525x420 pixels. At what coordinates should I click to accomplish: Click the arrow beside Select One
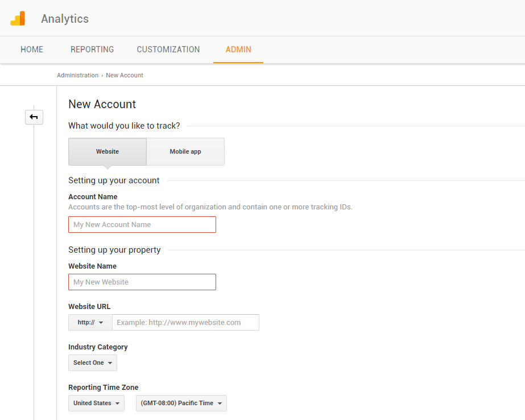110,363
